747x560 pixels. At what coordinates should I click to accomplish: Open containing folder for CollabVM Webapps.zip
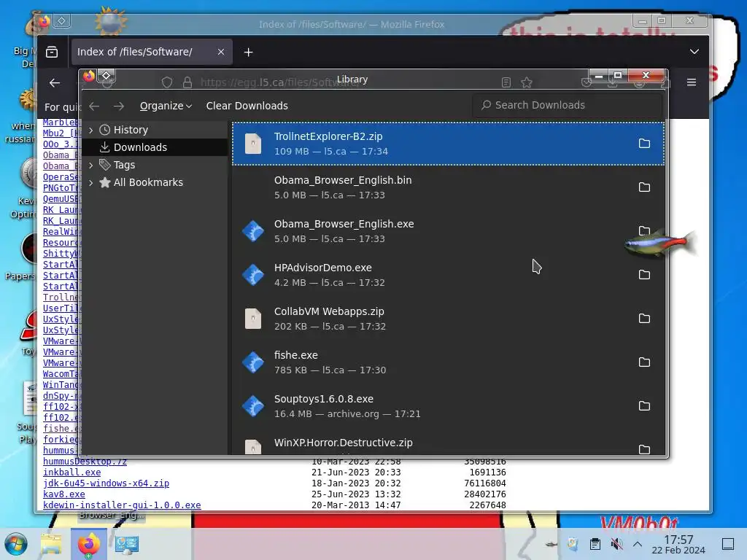pos(644,319)
